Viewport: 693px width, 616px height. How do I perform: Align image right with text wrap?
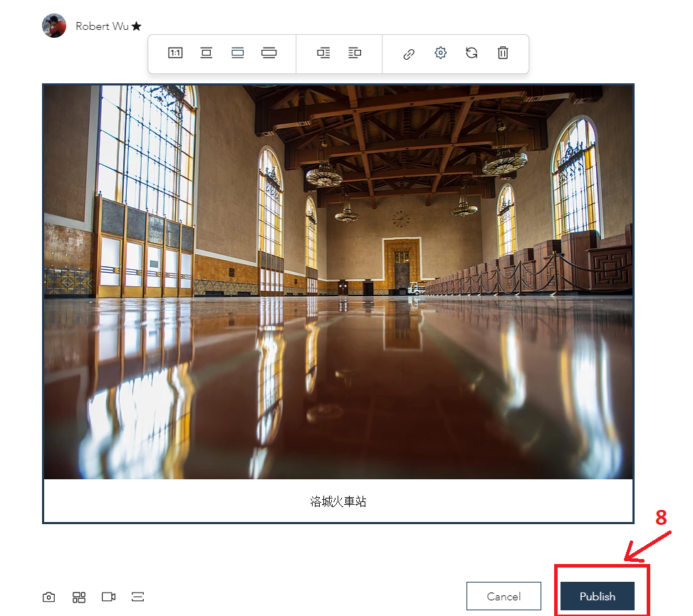[x=355, y=53]
